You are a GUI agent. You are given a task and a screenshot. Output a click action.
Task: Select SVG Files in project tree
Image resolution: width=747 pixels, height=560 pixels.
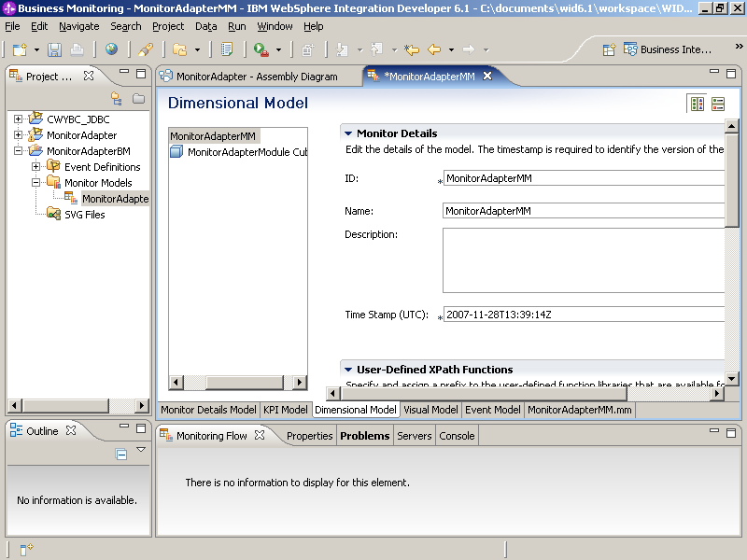[84, 215]
